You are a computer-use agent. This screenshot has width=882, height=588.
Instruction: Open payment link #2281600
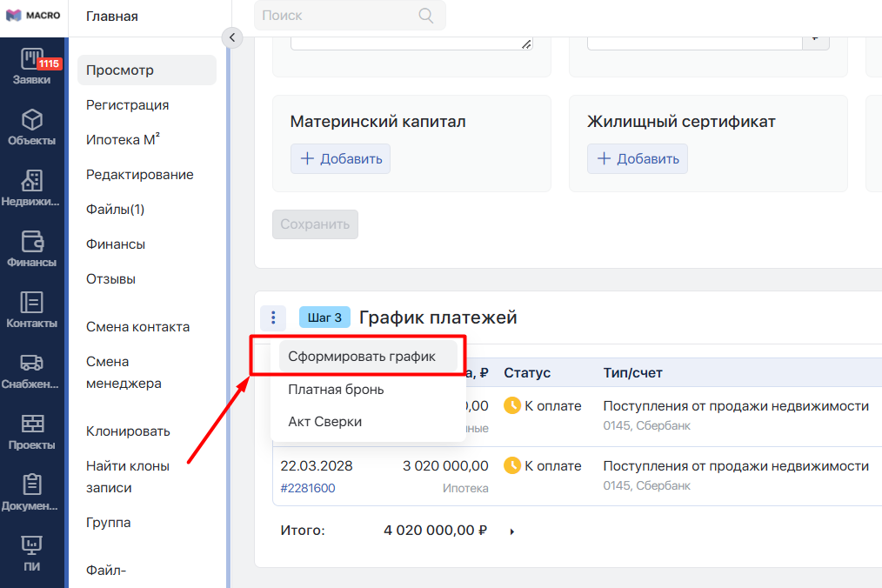coord(308,488)
